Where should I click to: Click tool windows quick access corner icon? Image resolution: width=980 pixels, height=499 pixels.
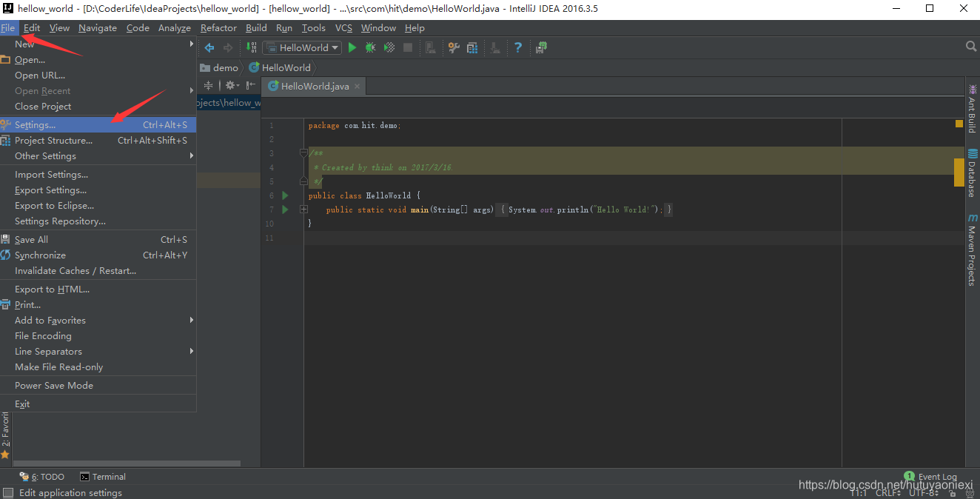click(7, 492)
